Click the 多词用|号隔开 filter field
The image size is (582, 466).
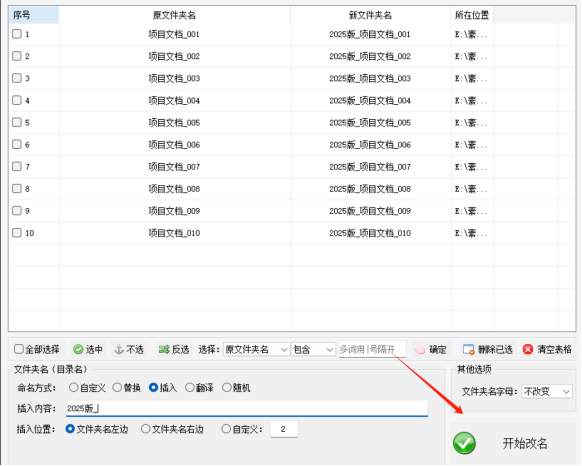[x=372, y=349]
